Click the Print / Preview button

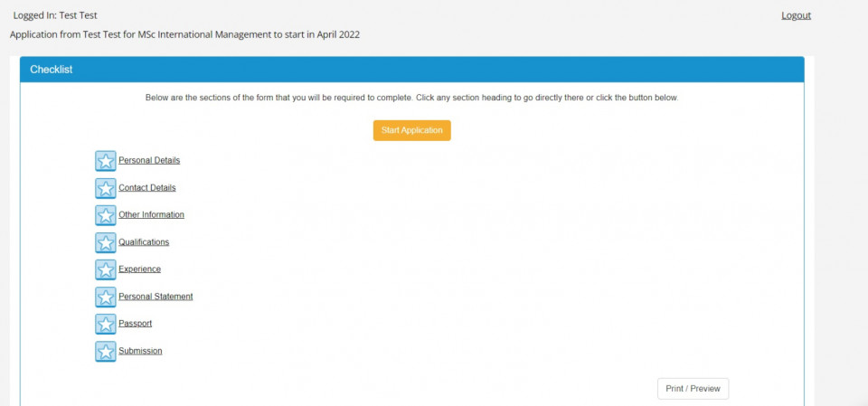point(693,389)
